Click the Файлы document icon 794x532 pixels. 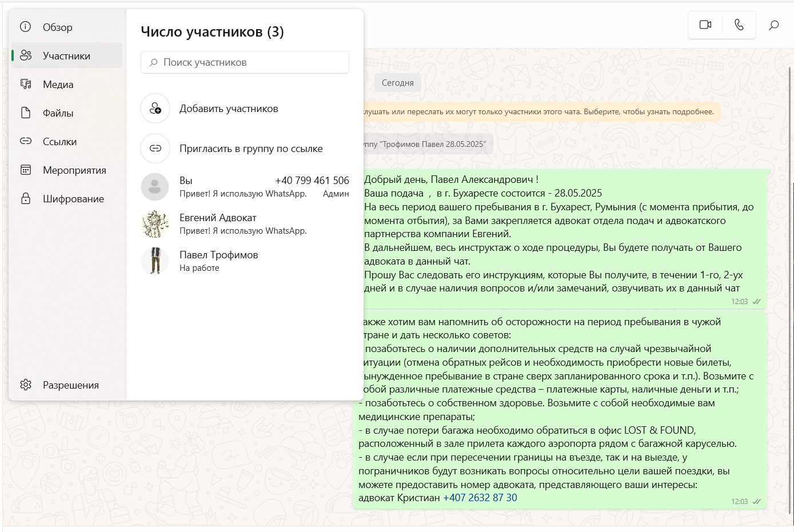click(x=26, y=113)
